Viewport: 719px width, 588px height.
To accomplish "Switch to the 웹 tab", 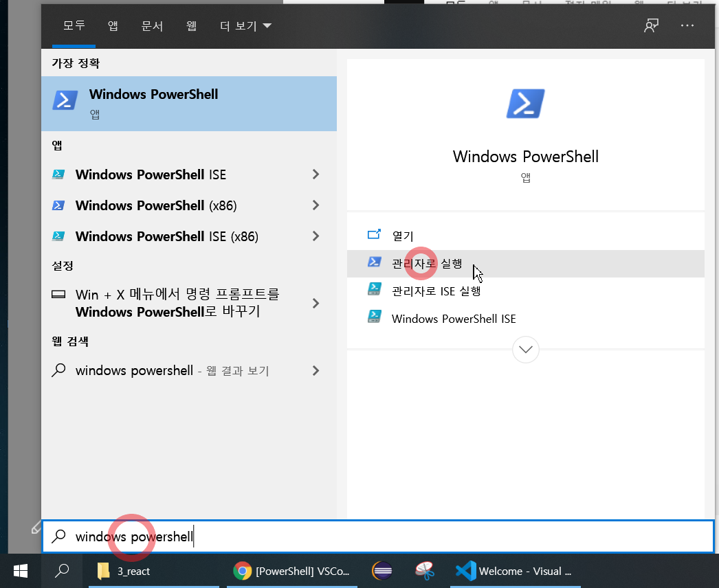I will tap(192, 25).
